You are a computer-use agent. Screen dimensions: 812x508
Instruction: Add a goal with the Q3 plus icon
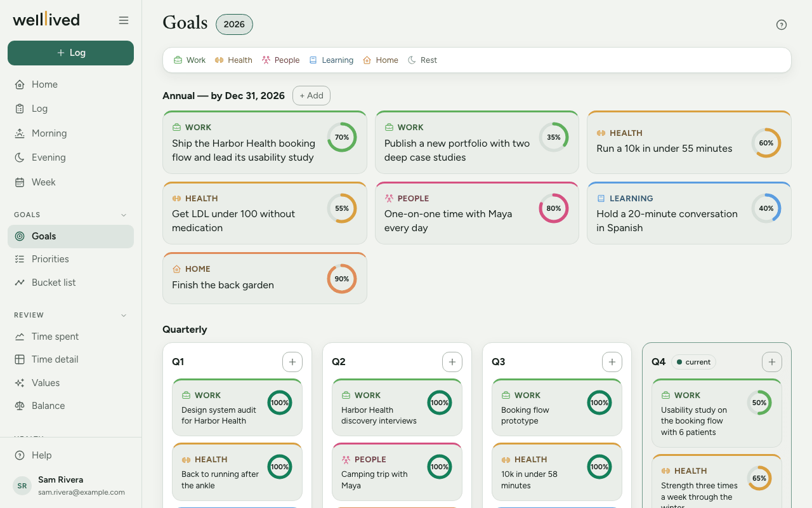point(612,362)
